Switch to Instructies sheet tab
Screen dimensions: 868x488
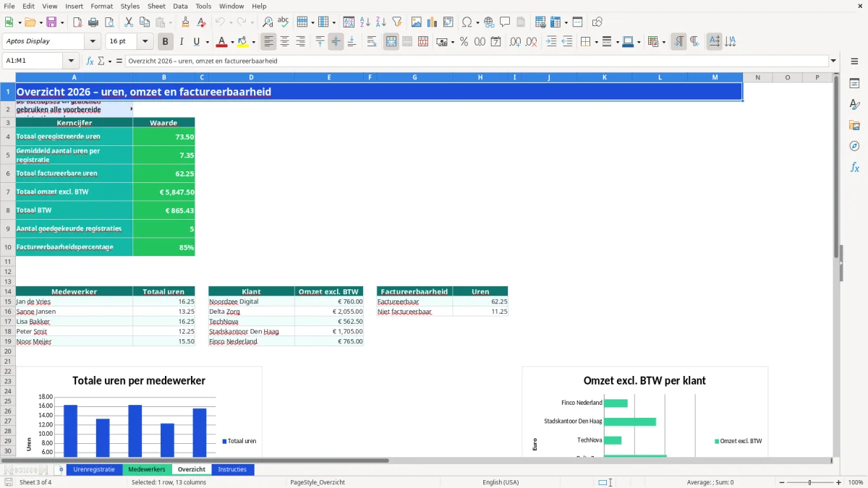point(233,469)
